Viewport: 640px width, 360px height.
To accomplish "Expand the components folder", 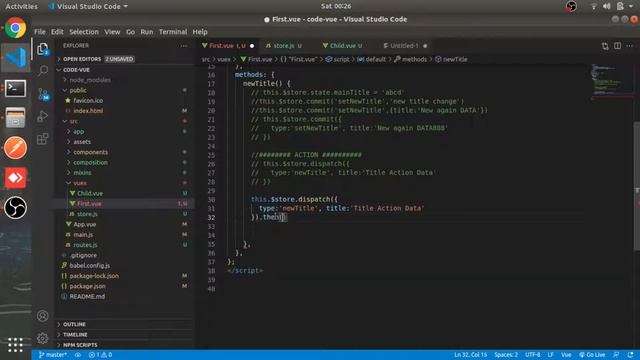I will pyautogui.click(x=124, y=152).
